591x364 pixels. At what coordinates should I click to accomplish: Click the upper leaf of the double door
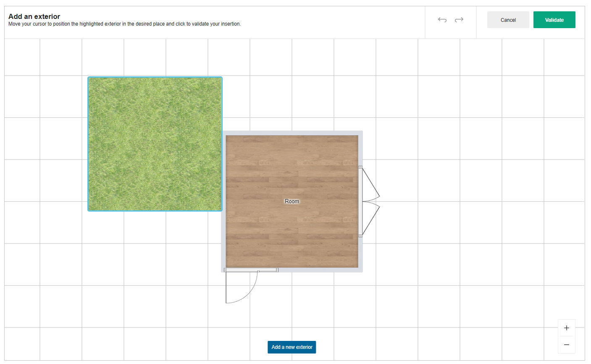[x=371, y=183]
